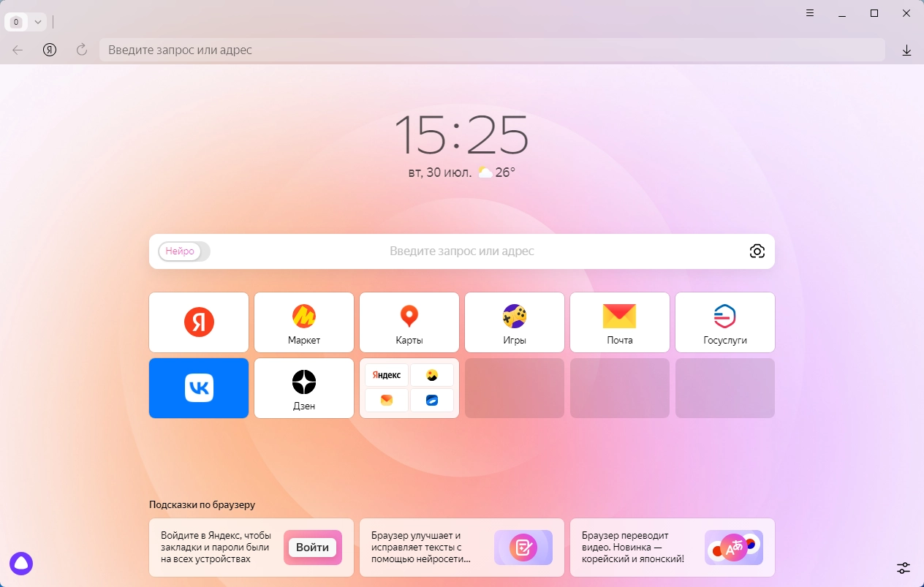This screenshot has height=587, width=924.
Task: Click the tab counter showing 0
Action: 16,22
